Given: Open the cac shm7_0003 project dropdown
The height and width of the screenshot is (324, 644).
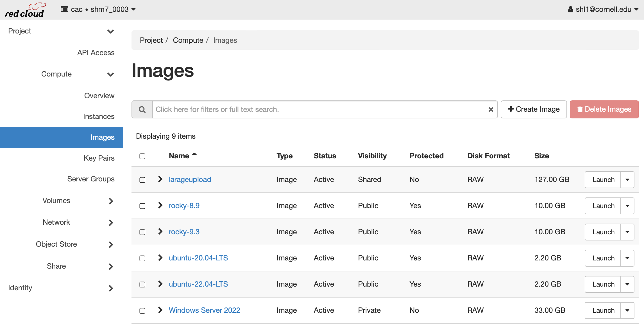Looking at the screenshot, I should pos(98,9).
